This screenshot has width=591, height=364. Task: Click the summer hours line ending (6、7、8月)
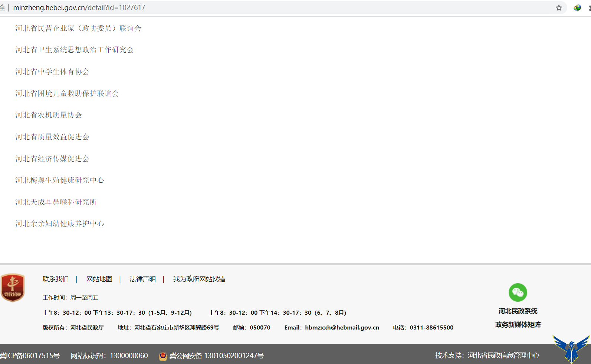pyautogui.click(x=278, y=313)
